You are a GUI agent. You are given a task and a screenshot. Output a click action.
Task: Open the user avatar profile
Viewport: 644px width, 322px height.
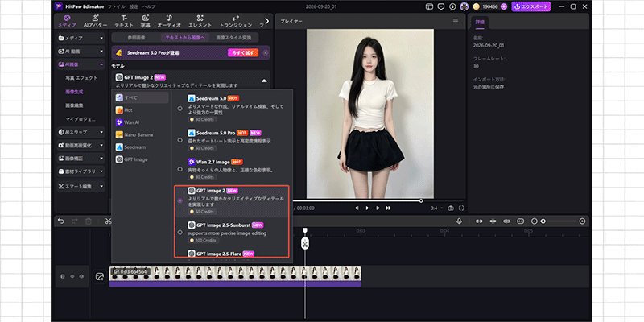click(x=464, y=6)
